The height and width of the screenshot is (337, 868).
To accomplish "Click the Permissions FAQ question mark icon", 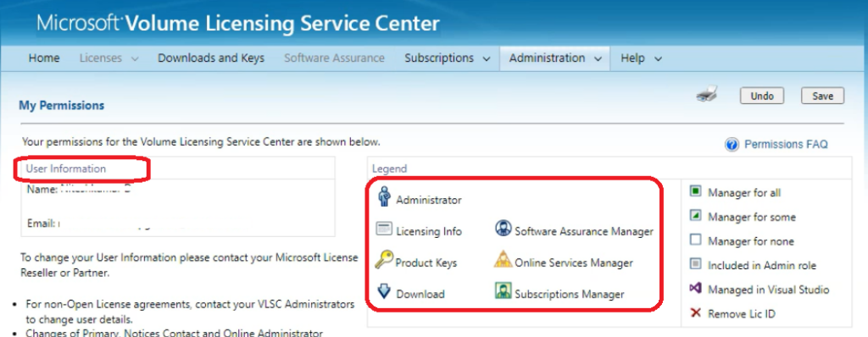I will click(x=732, y=145).
